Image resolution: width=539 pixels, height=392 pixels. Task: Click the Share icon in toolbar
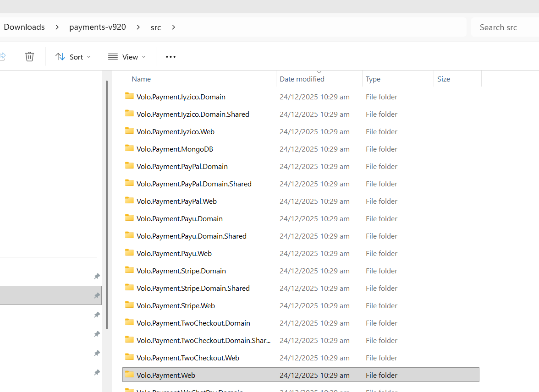click(x=2, y=57)
